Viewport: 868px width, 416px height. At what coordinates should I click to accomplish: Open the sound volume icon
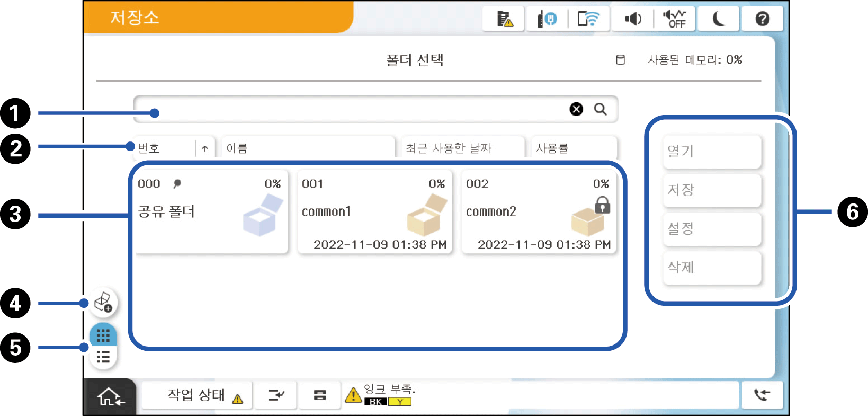click(x=632, y=19)
